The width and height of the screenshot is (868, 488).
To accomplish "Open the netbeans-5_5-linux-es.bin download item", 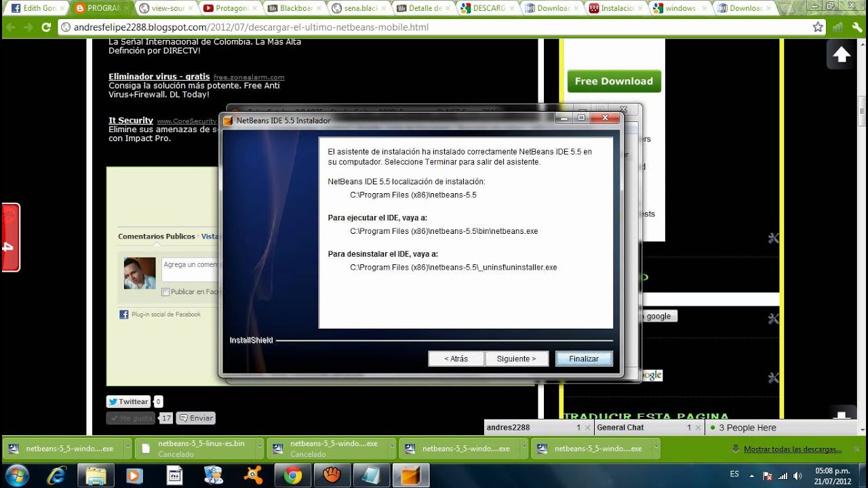I will [x=193, y=448].
